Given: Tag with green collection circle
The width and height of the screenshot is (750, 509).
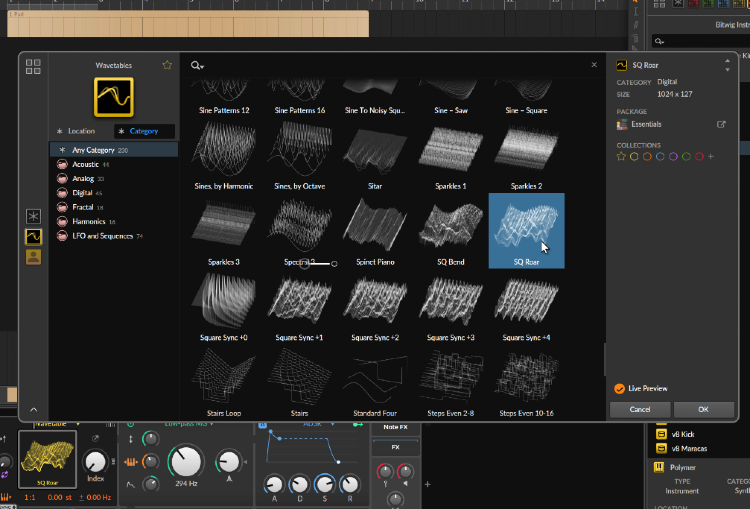Looking at the screenshot, I should pyautogui.click(x=686, y=156).
